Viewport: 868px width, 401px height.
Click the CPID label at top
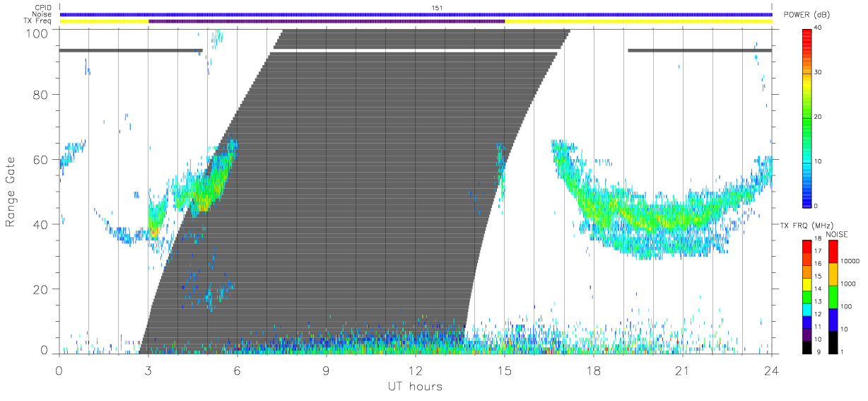(x=43, y=8)
